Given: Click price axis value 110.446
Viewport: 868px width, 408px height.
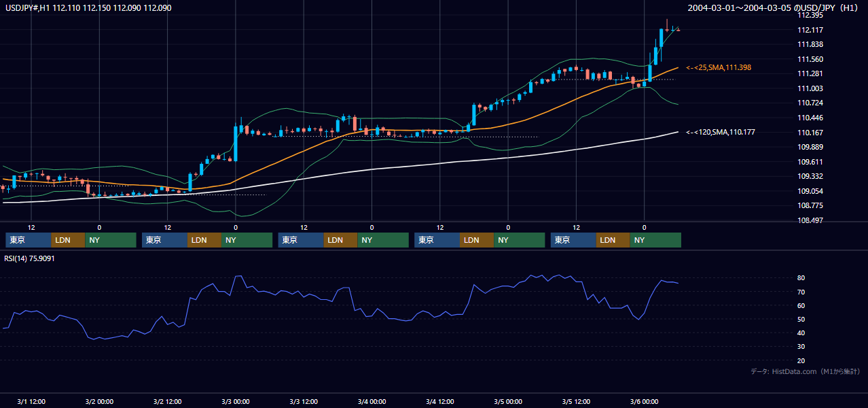Looking at the screenshot, I should pyautogui.click(x=810, y=118).
